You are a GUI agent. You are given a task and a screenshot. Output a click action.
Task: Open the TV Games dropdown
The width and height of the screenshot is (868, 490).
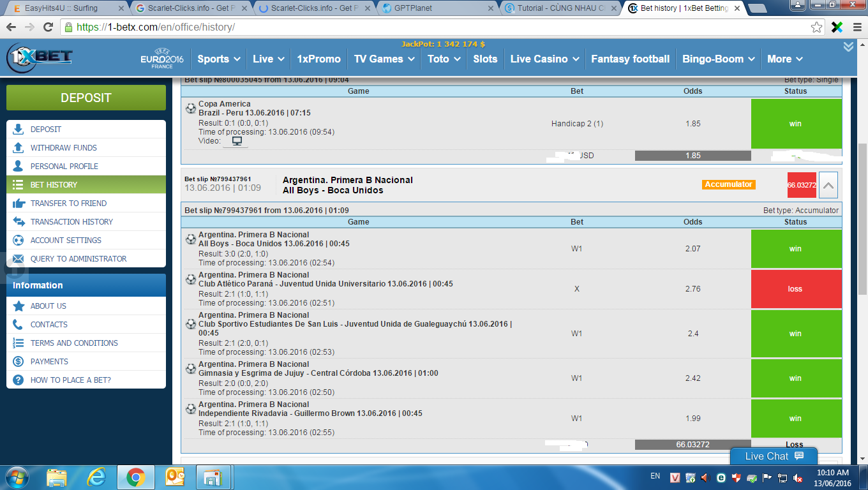[x=384, y=59]
